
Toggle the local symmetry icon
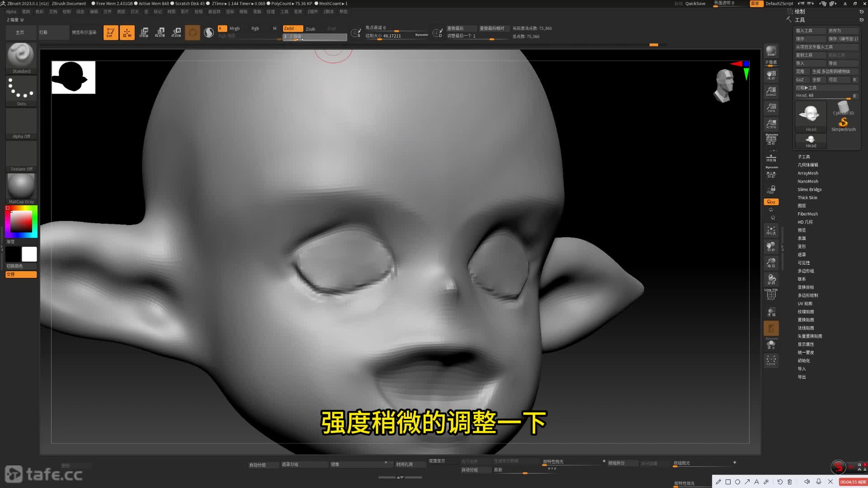point(771,173)
